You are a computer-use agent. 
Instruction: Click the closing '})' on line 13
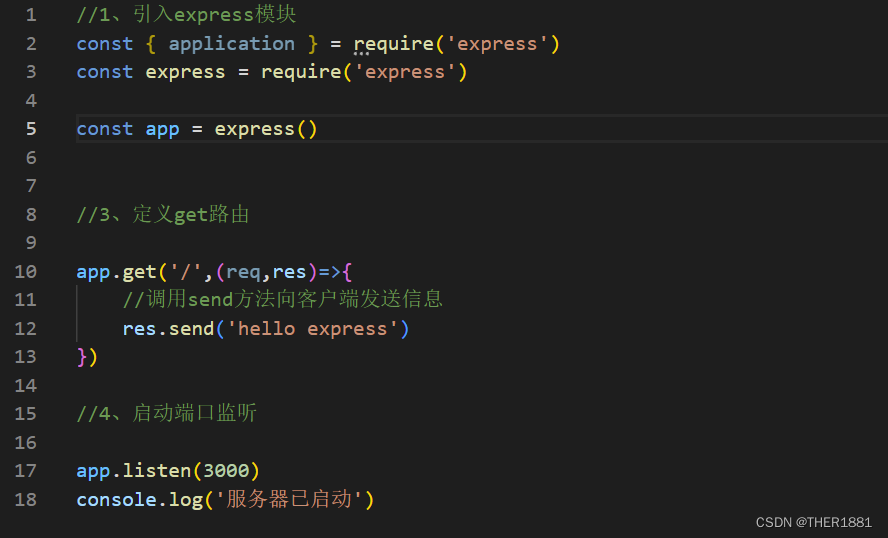(x=87, y=357)
